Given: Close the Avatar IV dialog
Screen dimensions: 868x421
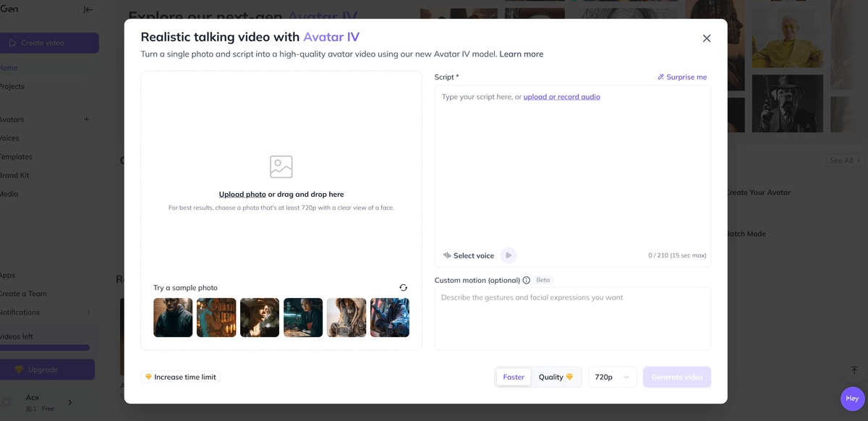Looking at the screenshot, I should 707,38.
